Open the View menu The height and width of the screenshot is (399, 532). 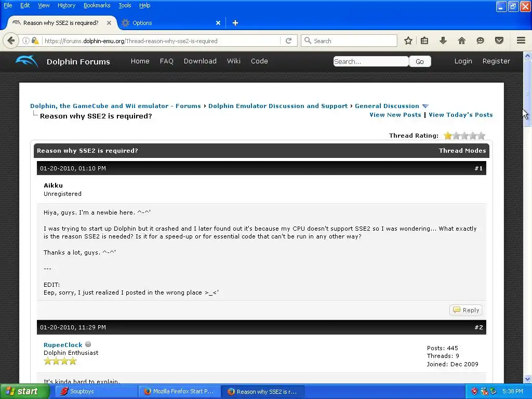coord(44,5)
